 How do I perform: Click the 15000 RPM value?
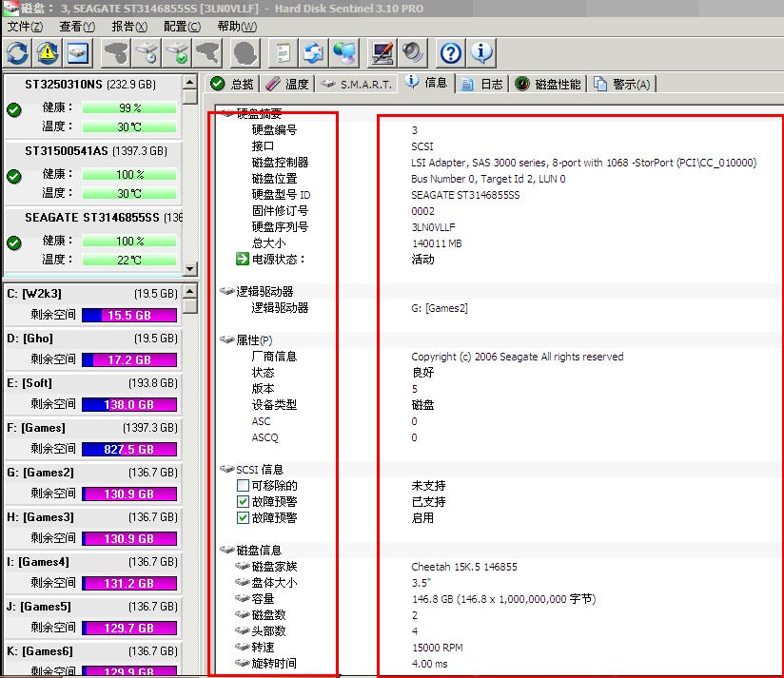(x=438, y=648)
